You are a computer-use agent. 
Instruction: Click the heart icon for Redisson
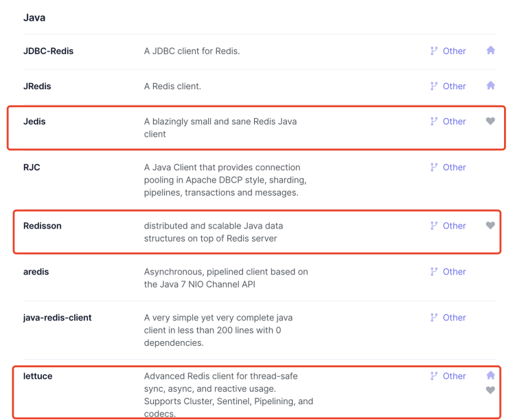(490, 226)
